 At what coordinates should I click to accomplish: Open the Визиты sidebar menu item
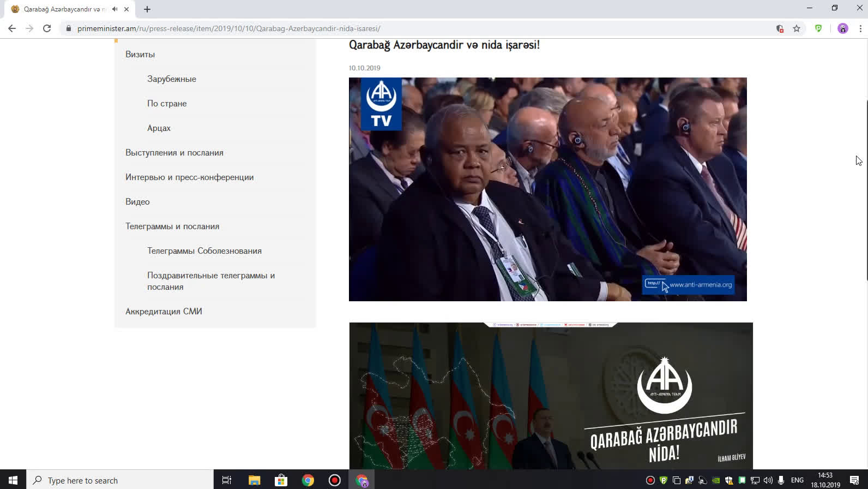[140, 54]
